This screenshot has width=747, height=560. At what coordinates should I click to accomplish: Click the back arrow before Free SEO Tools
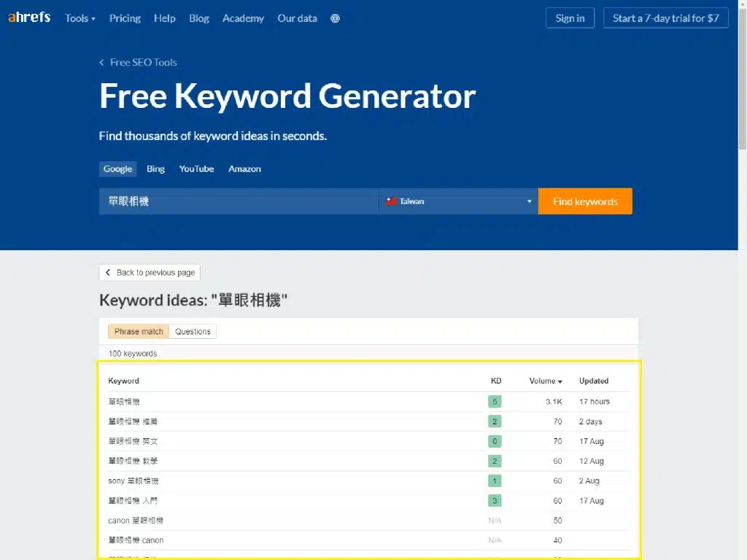click(102, 63)
